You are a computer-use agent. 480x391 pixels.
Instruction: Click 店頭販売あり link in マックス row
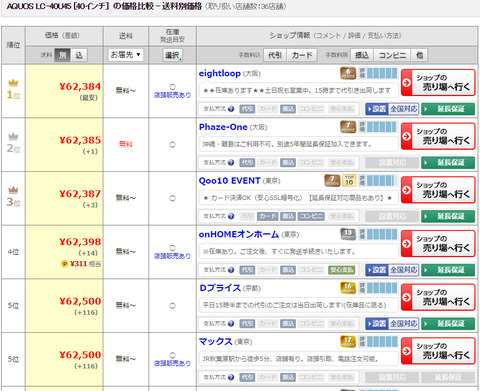[x=172, y=364]
